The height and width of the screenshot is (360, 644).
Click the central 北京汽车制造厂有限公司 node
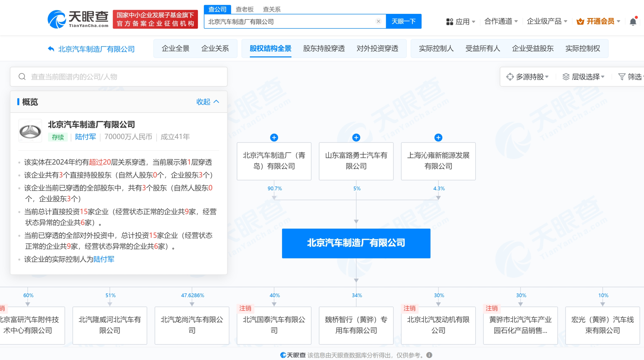click(356, 243)
